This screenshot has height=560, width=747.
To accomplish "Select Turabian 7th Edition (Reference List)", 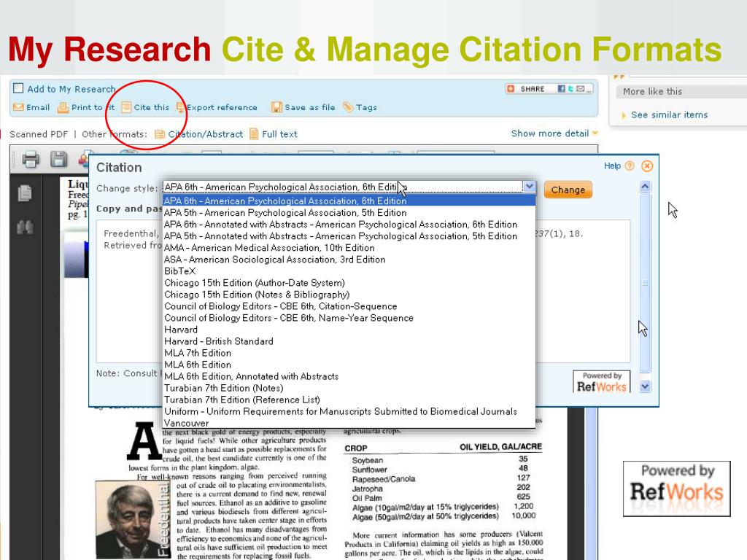I will click(x=349, y=400).
